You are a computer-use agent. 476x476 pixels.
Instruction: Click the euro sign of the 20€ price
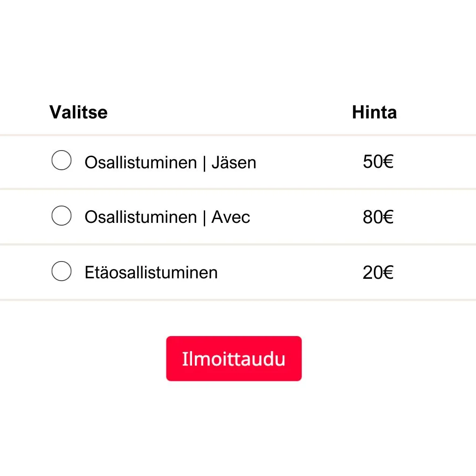[x=388, y=273]
